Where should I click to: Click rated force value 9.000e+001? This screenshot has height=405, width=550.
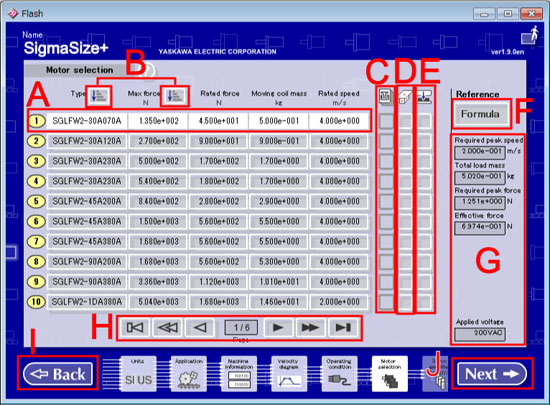pos(219,141)
